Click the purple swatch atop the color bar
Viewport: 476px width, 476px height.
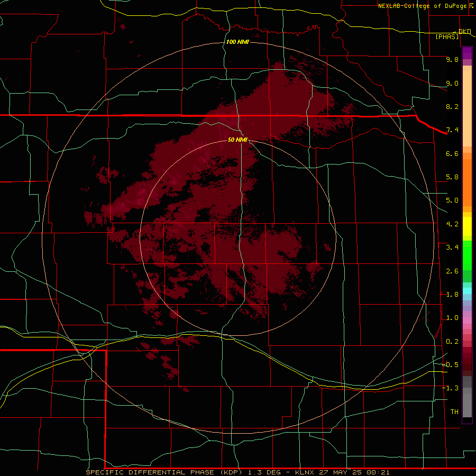point(467,53)
